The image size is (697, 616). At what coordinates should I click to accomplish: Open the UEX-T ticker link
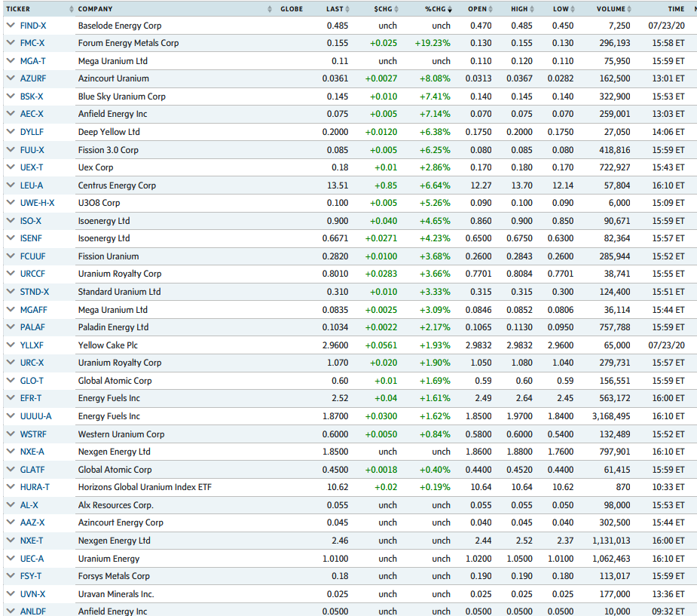(32, 167)
